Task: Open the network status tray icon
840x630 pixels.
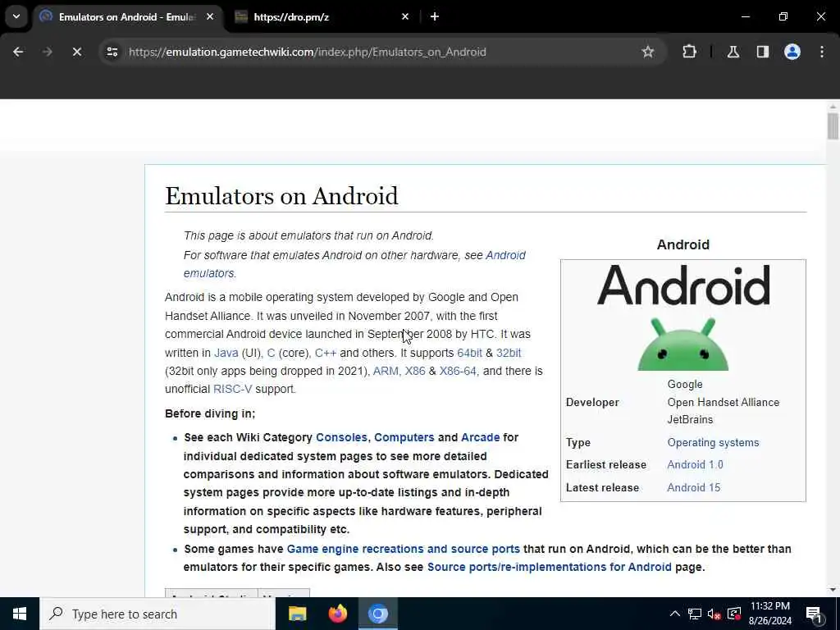Action: [695, 614]
